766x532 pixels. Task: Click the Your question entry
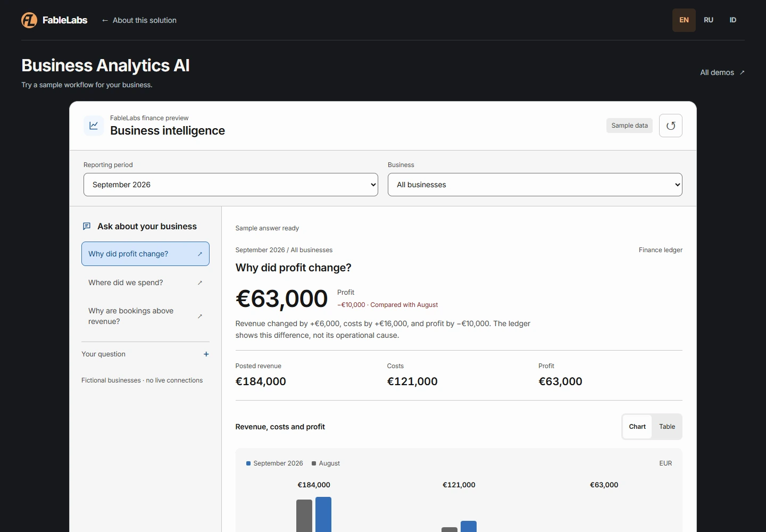tap(145, 354)
